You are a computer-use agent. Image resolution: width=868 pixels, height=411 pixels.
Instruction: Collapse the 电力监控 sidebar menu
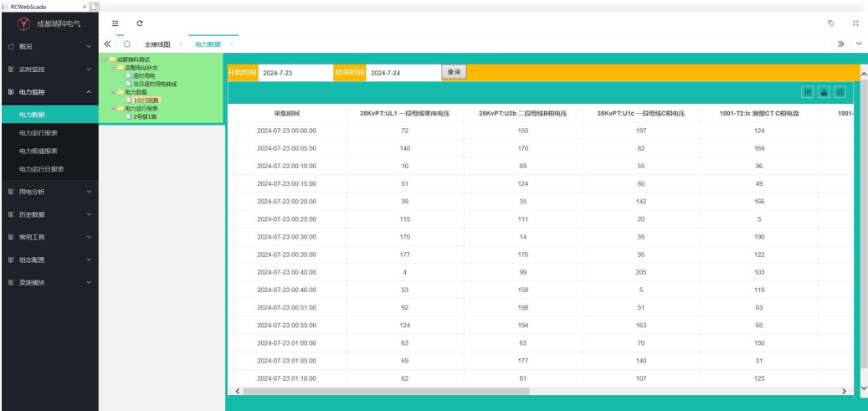[49, 91]
